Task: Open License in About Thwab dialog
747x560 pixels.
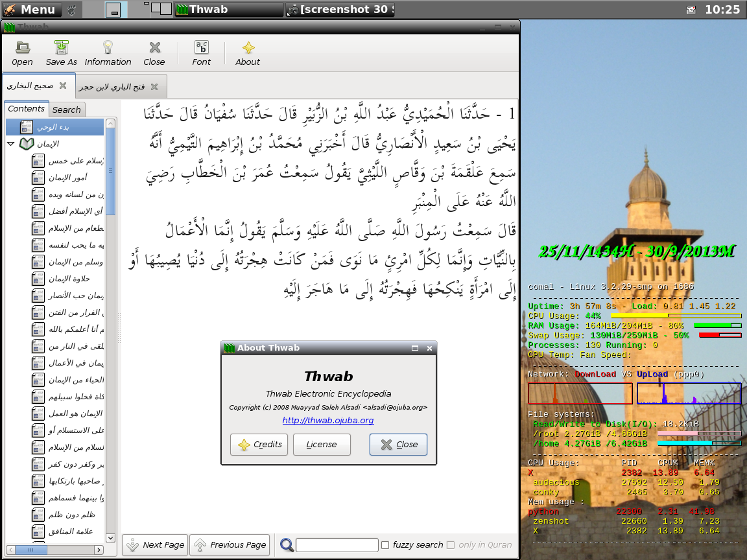Action: pyautogui.click(x=322, y=444)
